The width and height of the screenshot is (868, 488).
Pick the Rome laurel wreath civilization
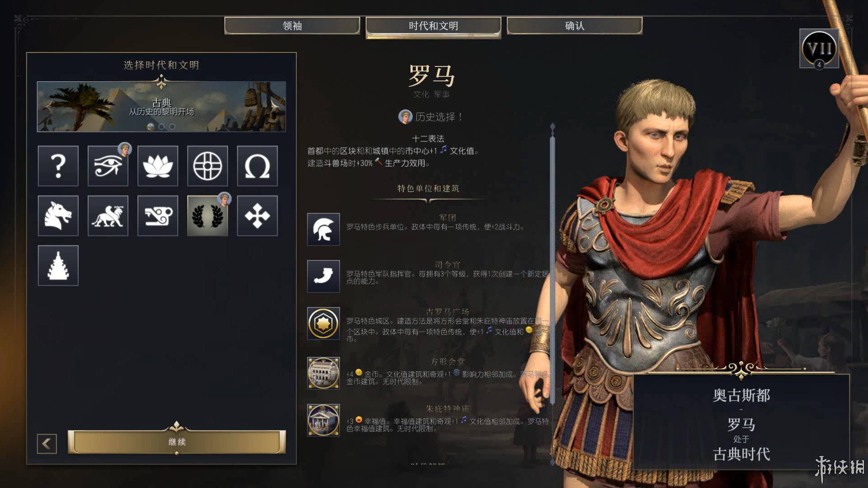coord(208,216)
